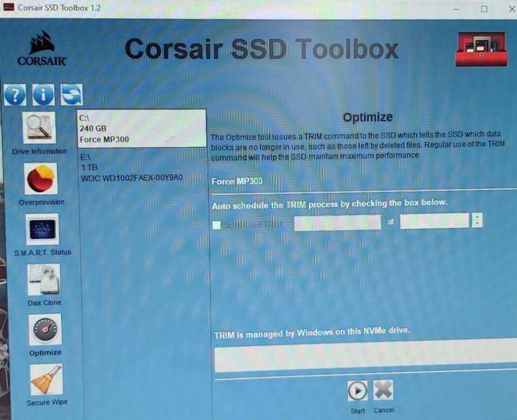Click the TRIM status message box
Image resolution: width=517 pixels, height=420 pixels.
coord(365,356)
